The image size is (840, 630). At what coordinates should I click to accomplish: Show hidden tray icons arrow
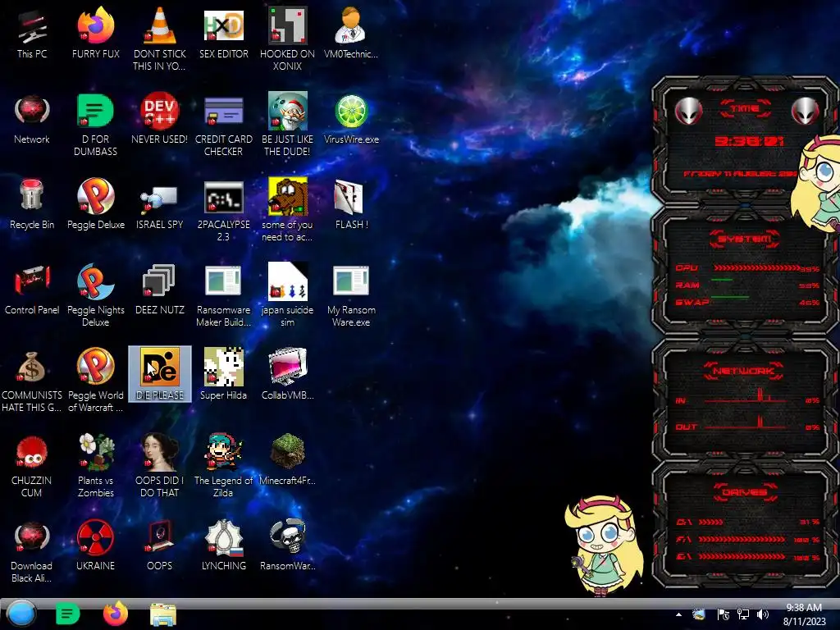pyautogui.click(x=678, y=614)
